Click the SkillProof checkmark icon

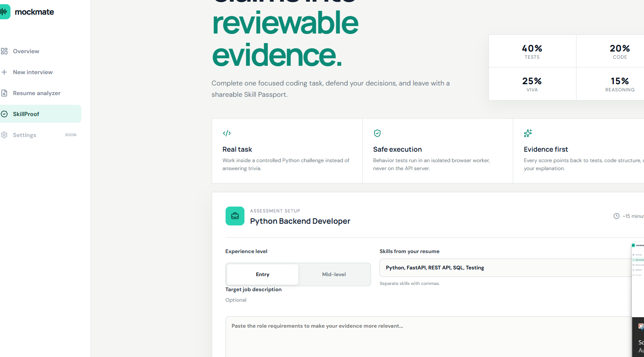click(x=4, y=114)
